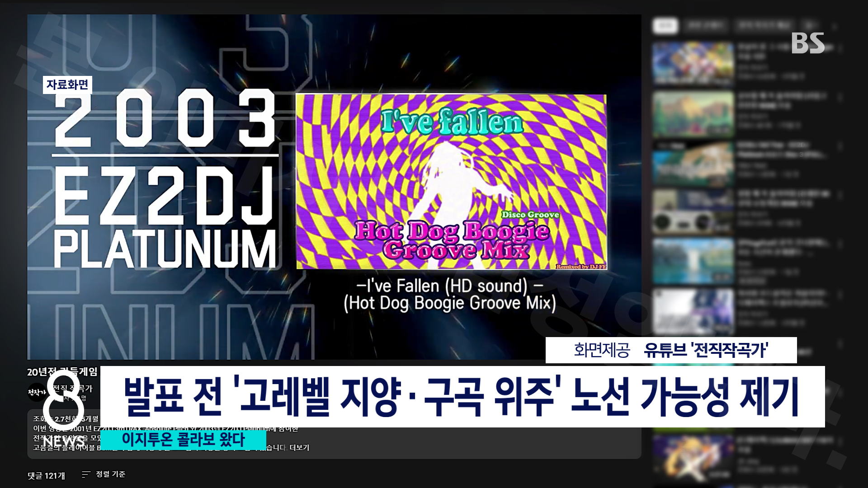Open three-dot menu of boombox thumbnail video
The width and height of the screenshot is (868, 488).
click(840, 195)
